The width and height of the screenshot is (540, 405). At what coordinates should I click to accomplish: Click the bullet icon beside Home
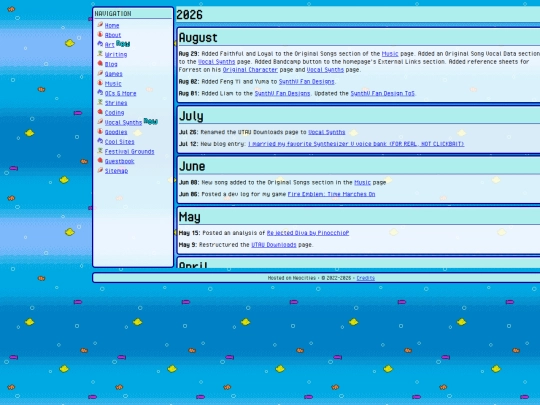click(100, 24)
